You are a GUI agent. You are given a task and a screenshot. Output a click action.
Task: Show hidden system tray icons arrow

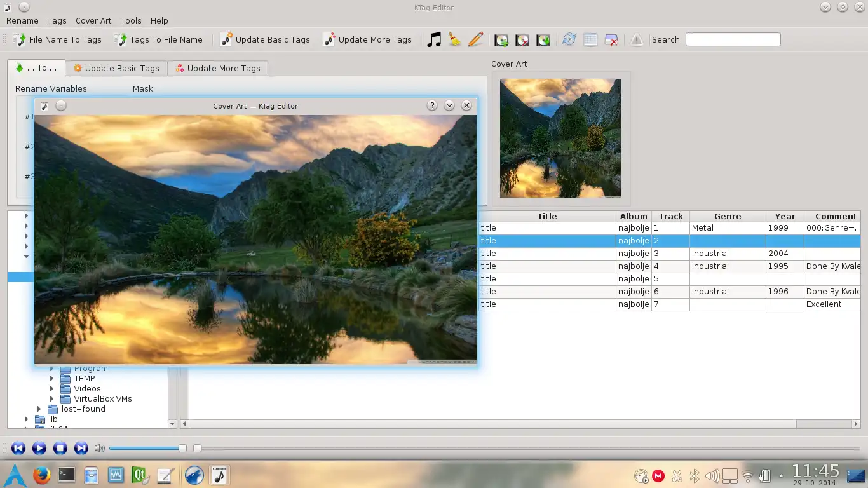(782, 475)
